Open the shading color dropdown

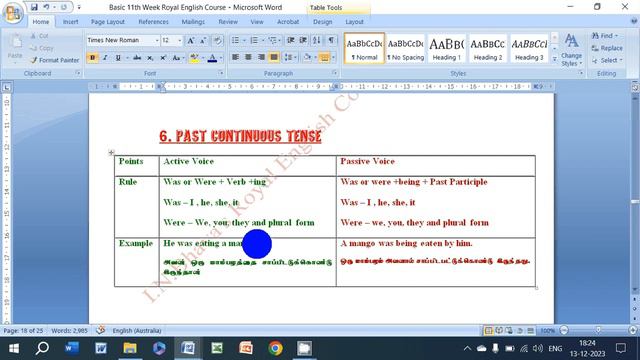click(315, 58)
